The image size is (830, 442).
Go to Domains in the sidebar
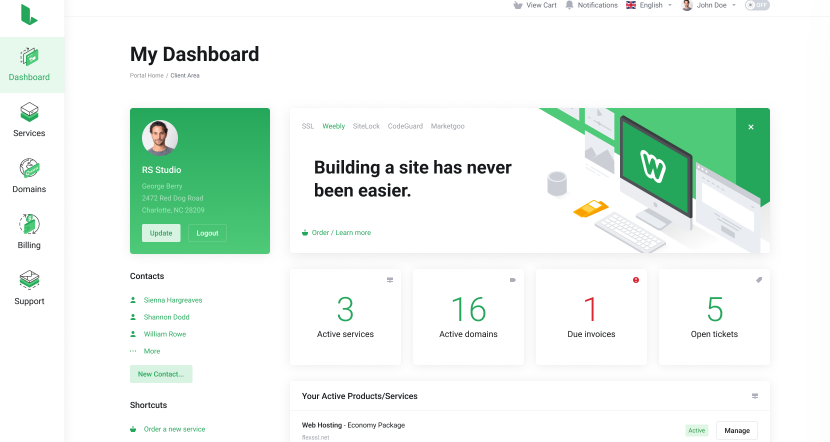(x=29, y=168)
